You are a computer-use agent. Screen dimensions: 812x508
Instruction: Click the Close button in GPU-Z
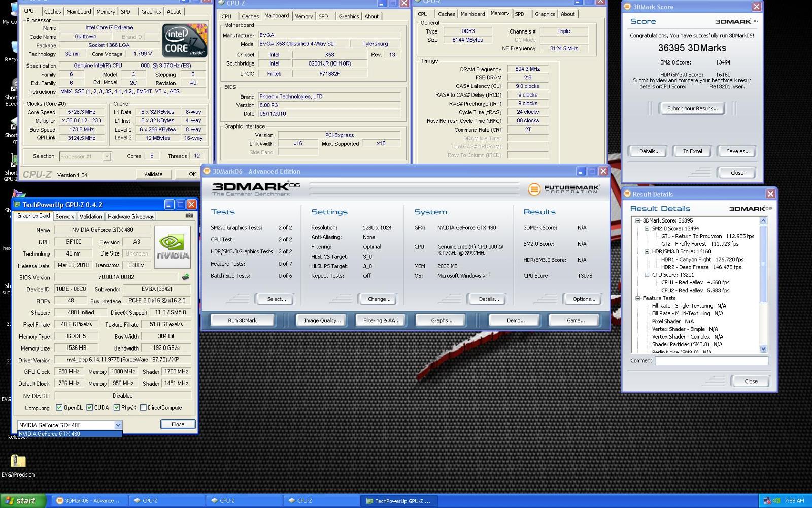[178, 424]
